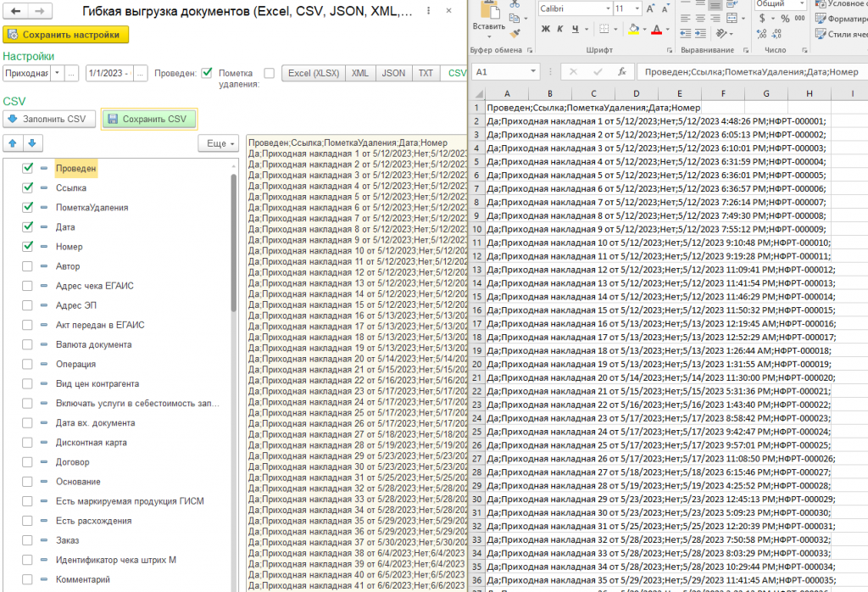
Task: Decrease the font size with the small A icon
Action: (665, 8)
